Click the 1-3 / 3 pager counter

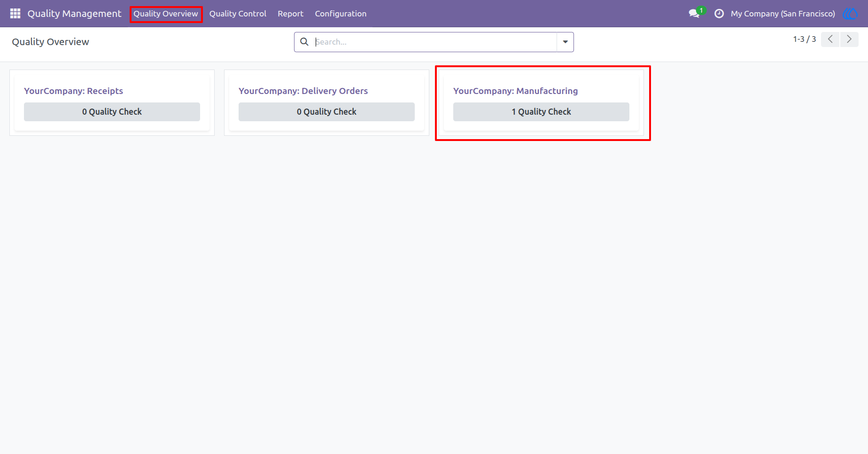tap(804, 39)
